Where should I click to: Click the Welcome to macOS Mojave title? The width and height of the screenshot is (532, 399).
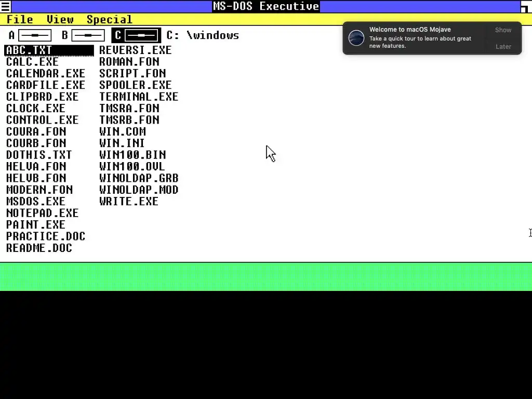[x=410, y=30]
